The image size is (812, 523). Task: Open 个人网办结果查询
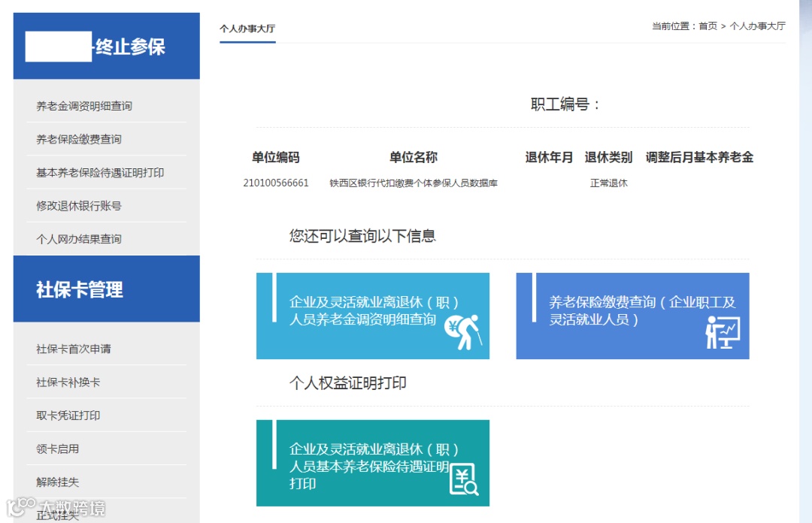(x=79, y=239)
